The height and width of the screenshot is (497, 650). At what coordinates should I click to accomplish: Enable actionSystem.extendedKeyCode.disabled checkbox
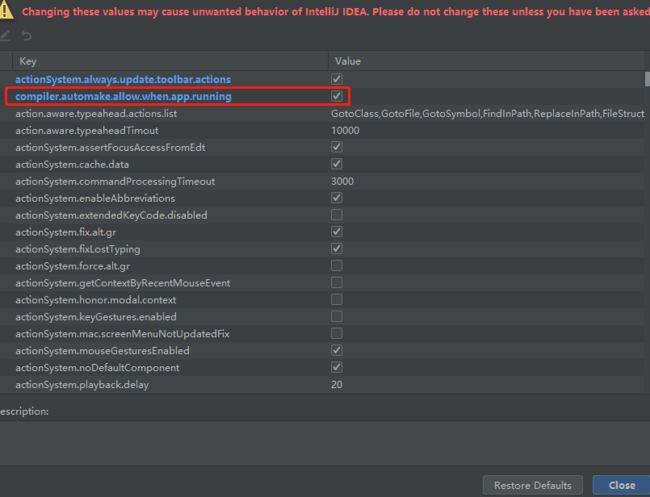[x=337, y=215]
